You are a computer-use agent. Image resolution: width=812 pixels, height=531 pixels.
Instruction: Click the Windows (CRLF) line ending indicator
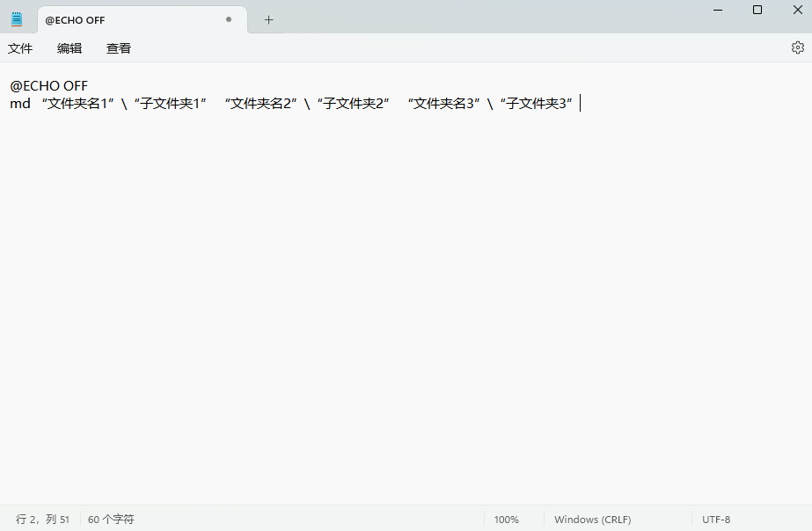(592, 520)
